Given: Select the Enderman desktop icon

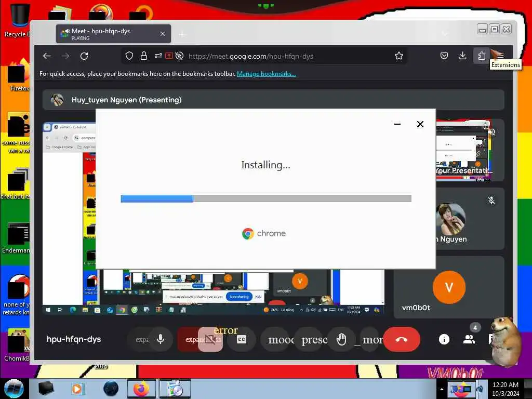Looking at the screenshot, I should [16, 237].
